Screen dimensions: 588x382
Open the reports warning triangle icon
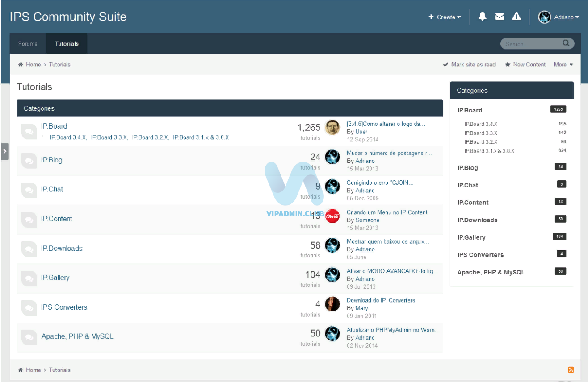[517, 17]
